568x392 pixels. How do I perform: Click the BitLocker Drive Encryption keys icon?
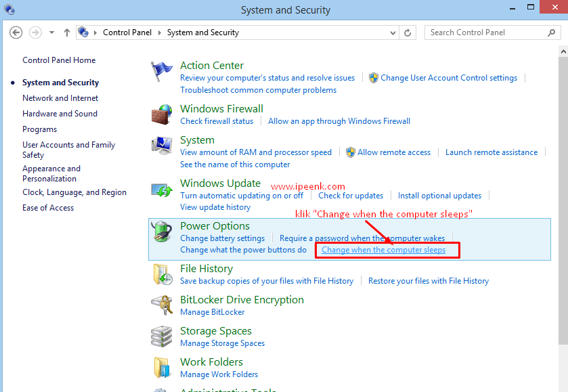point(162,305)
